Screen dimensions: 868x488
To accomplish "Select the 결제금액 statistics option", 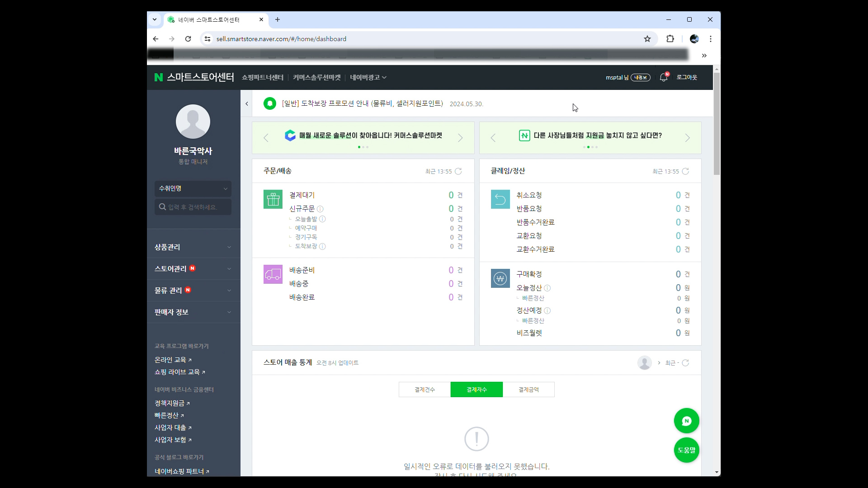I will click(x=528, y=389).
